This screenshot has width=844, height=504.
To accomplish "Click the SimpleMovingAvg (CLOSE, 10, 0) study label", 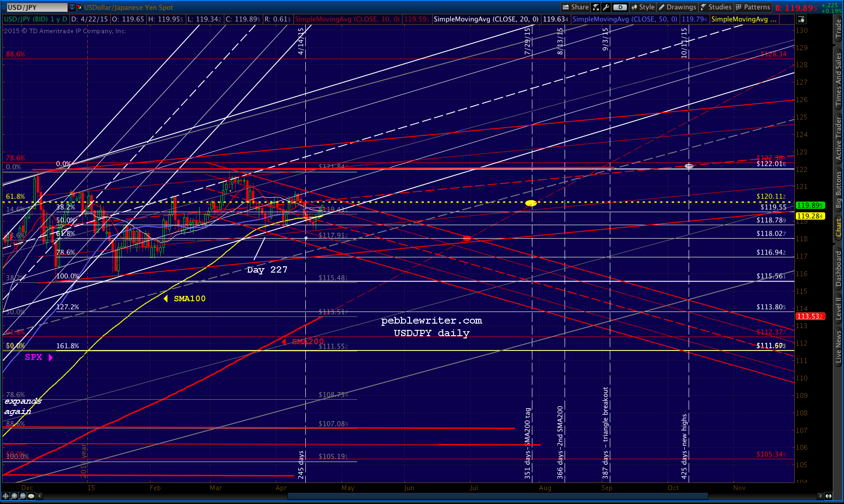I will [x=347, y=19].
